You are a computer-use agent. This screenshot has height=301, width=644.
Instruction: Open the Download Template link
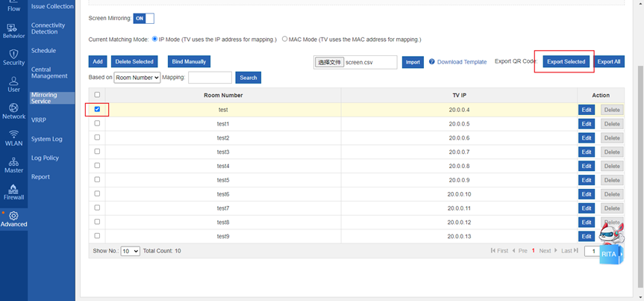pos(461,62)
